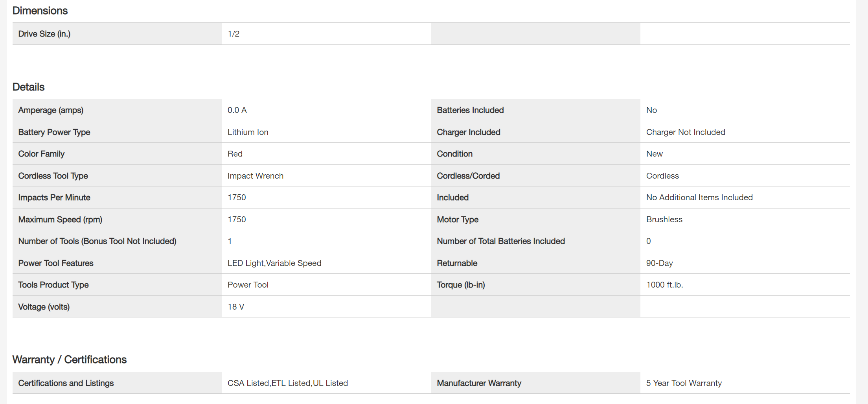868x404 pixels.
Task: Click the Warranty / Certifications heading
Action: pyautogui.click(x=70, y=360)
